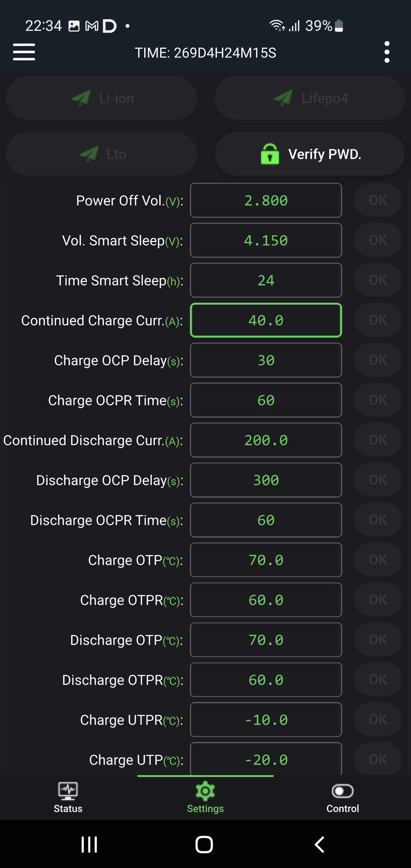
Task: Tap the Charge UTPR input showing -10.0
Action: (x=266, y=720)
